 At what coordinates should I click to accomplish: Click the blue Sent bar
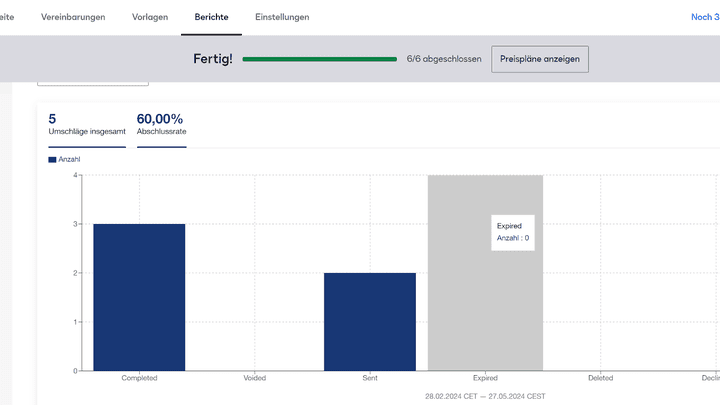point(370,320)
